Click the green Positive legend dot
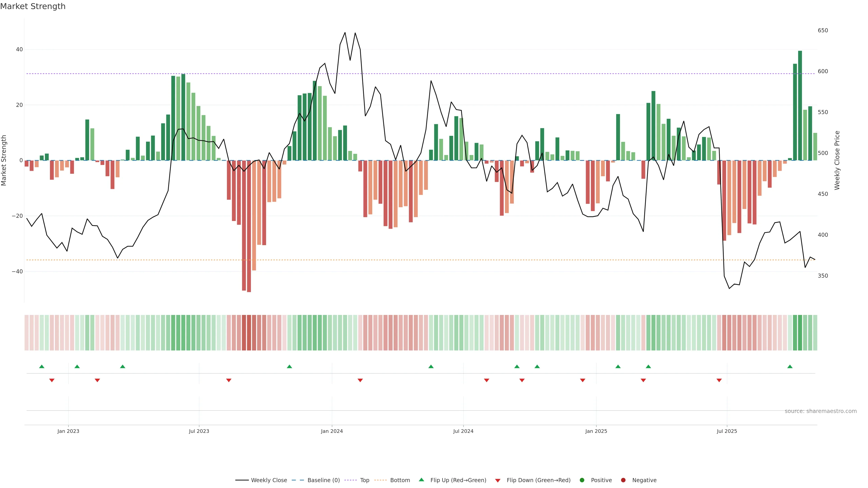 pos(582,480)
